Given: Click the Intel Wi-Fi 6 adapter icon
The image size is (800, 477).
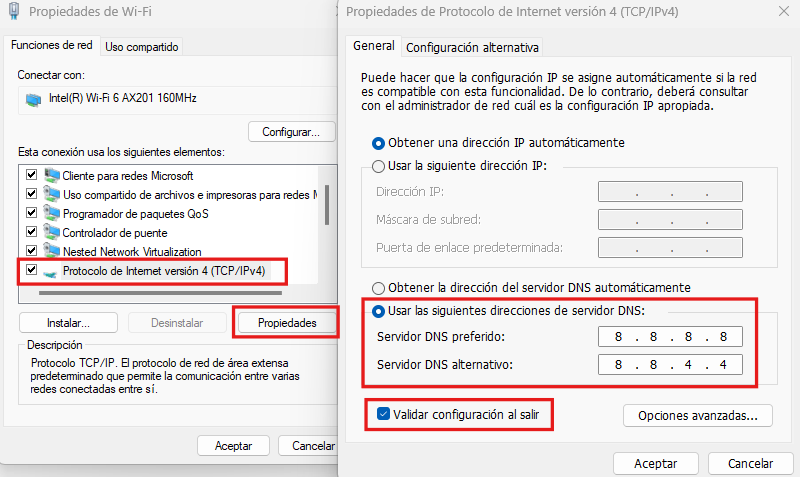Looking at the screenshot, I should click(x=33, y=99).
